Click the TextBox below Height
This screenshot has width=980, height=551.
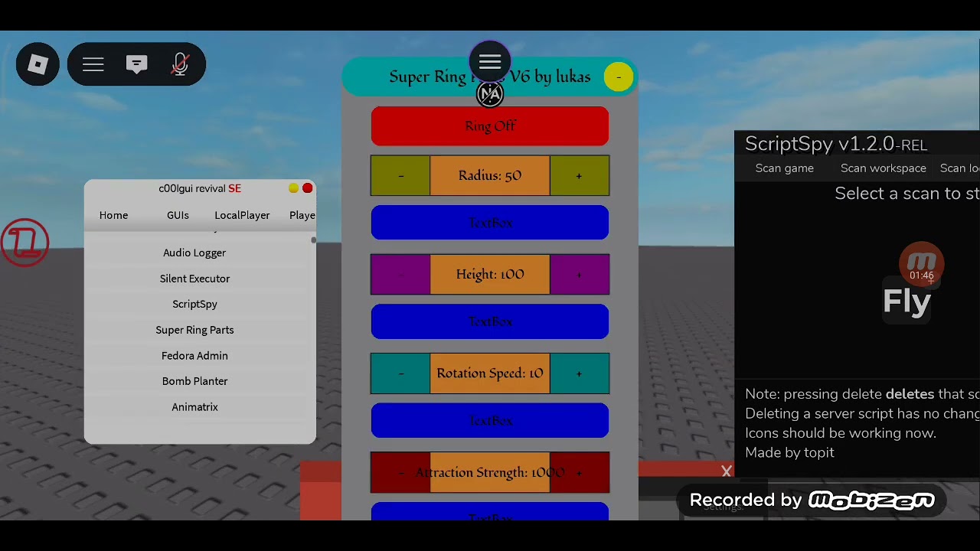[490, 321]
